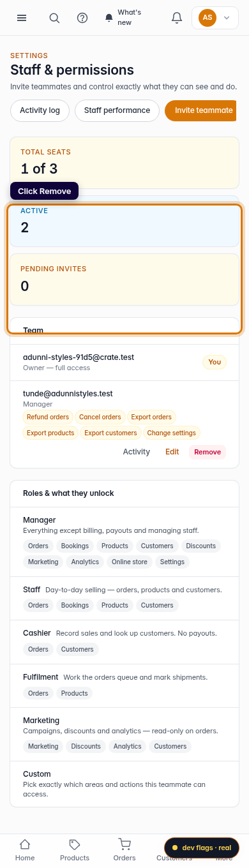
Task: Edit tunde's permissions
Action: [x=172, y=452]
